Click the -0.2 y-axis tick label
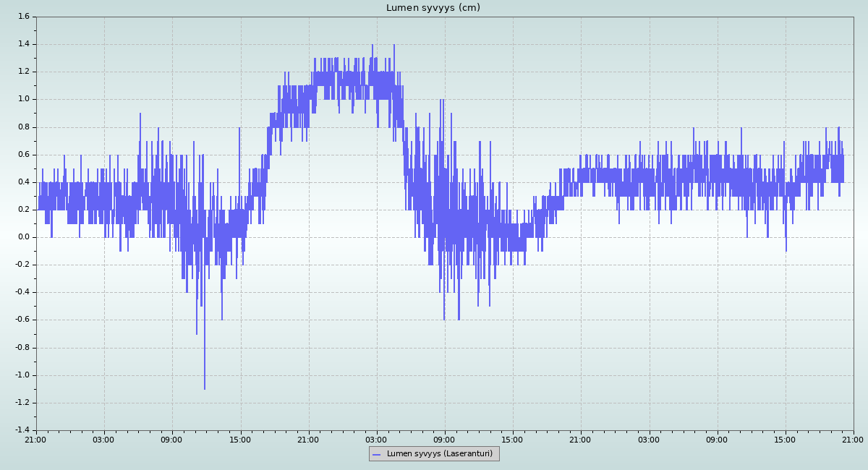This screenshot has height=470, width=868. (22, 265)
